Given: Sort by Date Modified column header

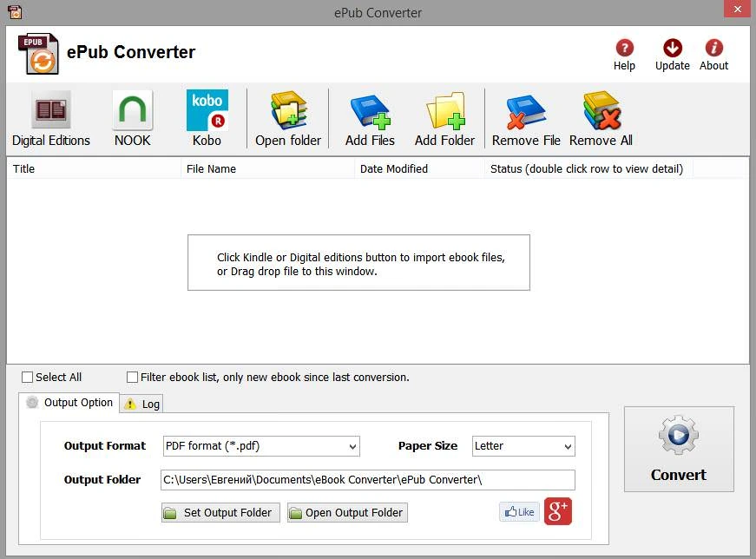Looking at the screenshot, I should click(x=419, y=168).
